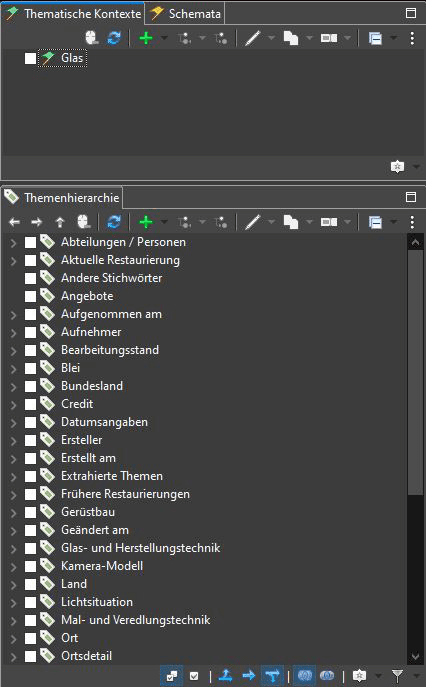This screenshot has width=426, height=687.
Task: Select the Extrahierte Themen entry
Action: coord(112,476)
